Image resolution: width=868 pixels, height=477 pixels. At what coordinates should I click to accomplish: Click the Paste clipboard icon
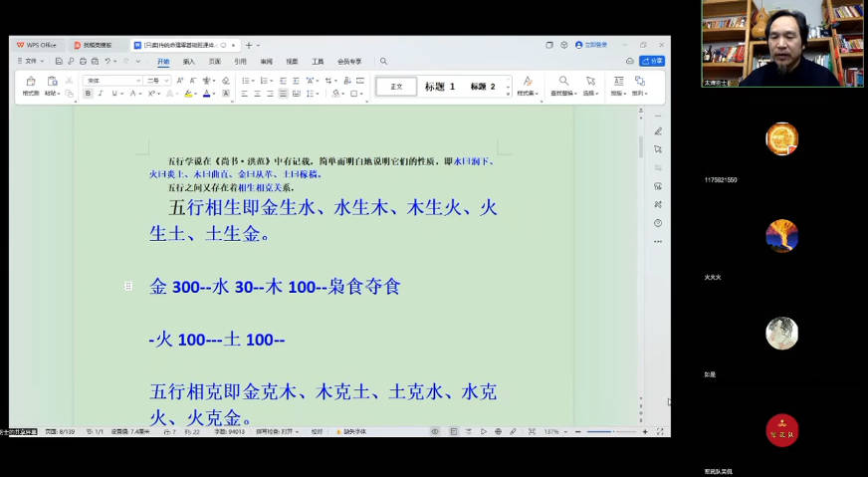(x=52, y=82)
